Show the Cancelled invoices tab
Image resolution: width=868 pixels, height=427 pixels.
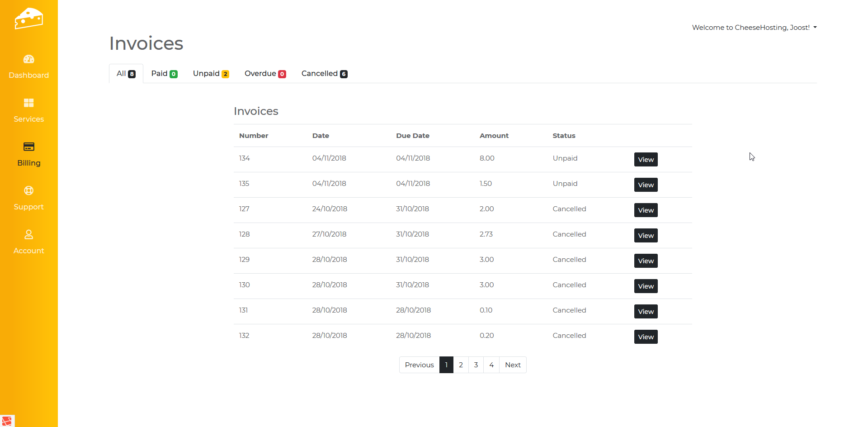(324, 74)
